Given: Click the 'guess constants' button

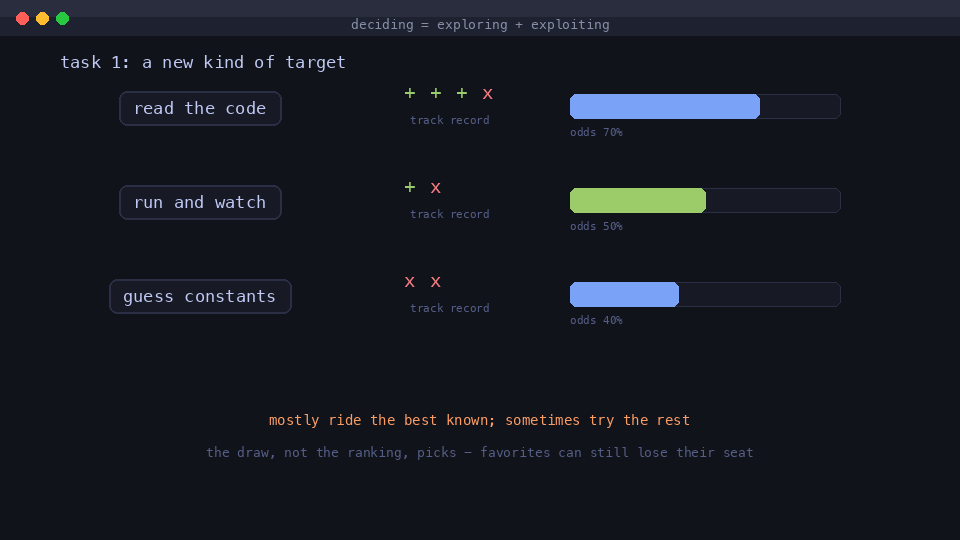Looking at the screenshot, I should pyautogui.click(x=200, y=296).
